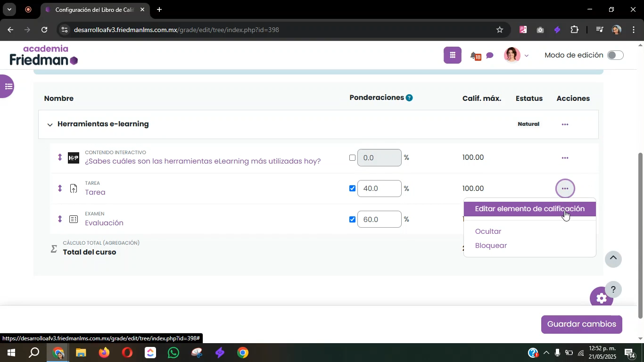Click the Evaluación quiz icon
Viewport: 644px width, 362px height.
[74, 219]
